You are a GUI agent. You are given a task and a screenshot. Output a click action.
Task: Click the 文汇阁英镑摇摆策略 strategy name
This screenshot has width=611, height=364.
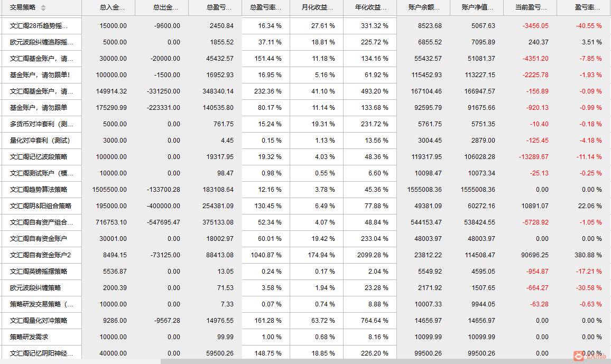point(39,272)
